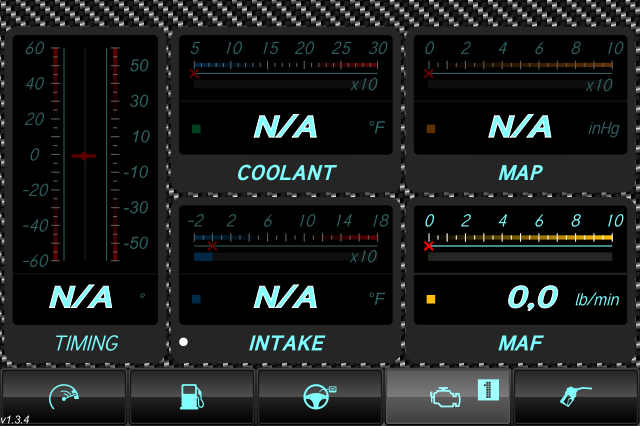The height and width of the screenshot is (426, 640).
Task: Click the page 1 indicator badge
Action: click(x=488, y=390)
